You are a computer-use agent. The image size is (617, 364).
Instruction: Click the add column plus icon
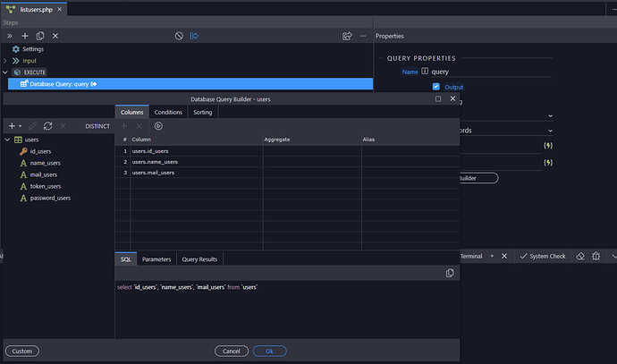click(x=124, y=126)
